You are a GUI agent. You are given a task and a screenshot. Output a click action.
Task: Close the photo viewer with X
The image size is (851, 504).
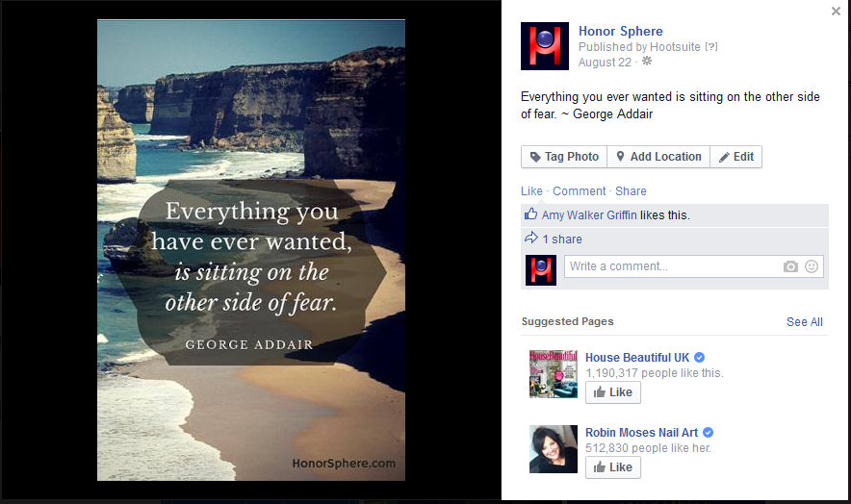[836, 11]
